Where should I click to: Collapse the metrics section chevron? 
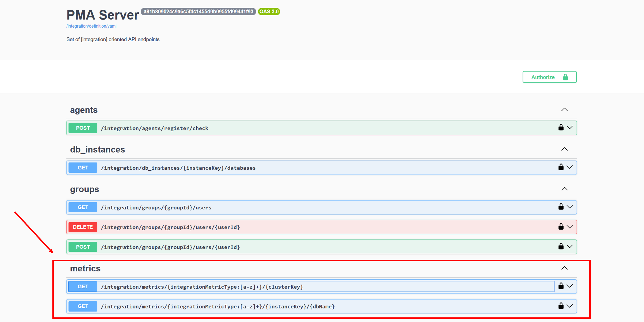(x=564, y=268)
